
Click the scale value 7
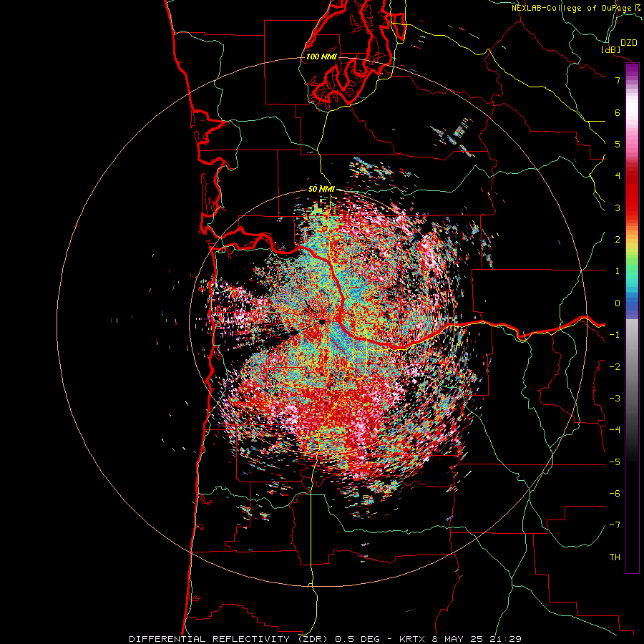click(x=618, y=80)
